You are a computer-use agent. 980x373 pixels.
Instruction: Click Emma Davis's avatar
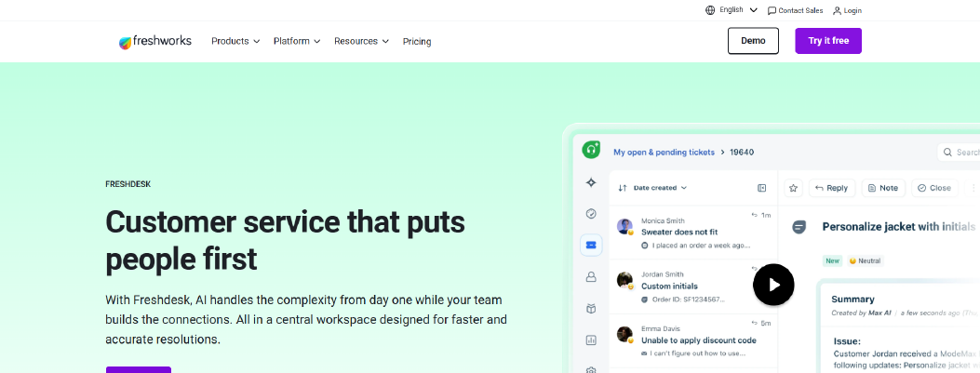[x=624, y=334]
